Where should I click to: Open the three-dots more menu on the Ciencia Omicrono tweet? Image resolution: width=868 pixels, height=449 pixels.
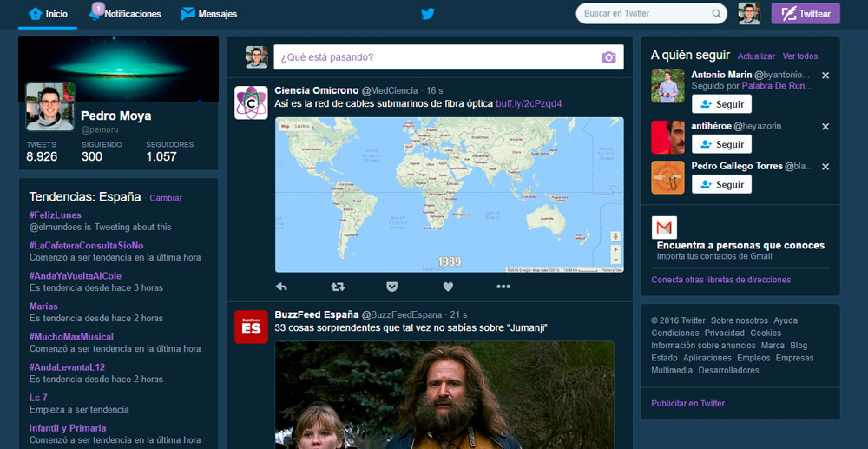[503, 287]
